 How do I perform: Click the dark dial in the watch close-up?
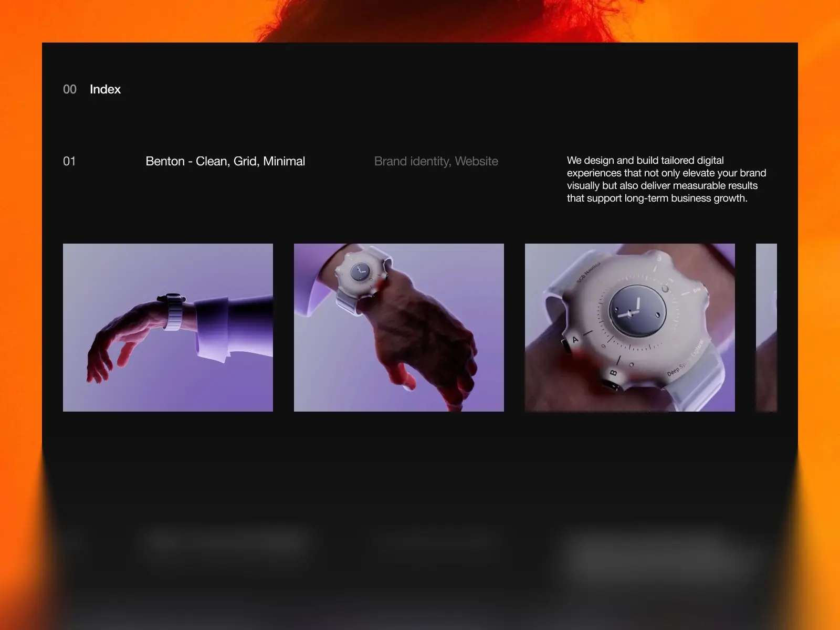tap(637, 311)
